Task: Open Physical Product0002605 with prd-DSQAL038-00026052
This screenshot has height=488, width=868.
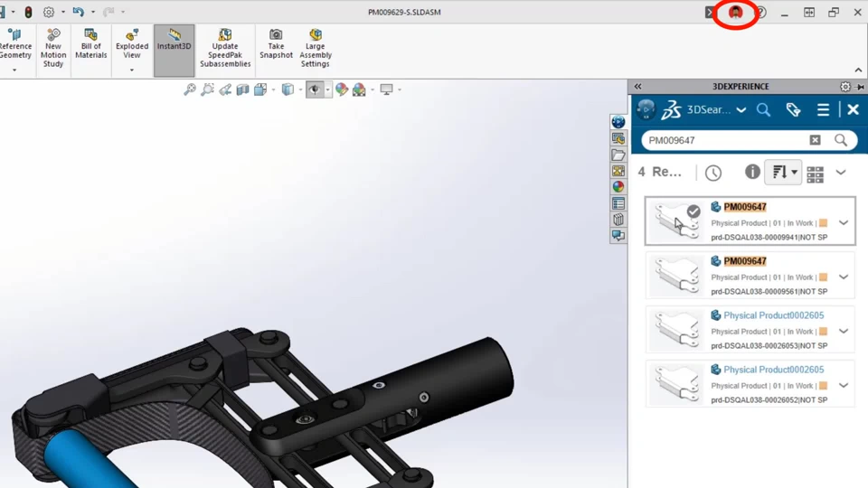Action: [x=750, y=383]
